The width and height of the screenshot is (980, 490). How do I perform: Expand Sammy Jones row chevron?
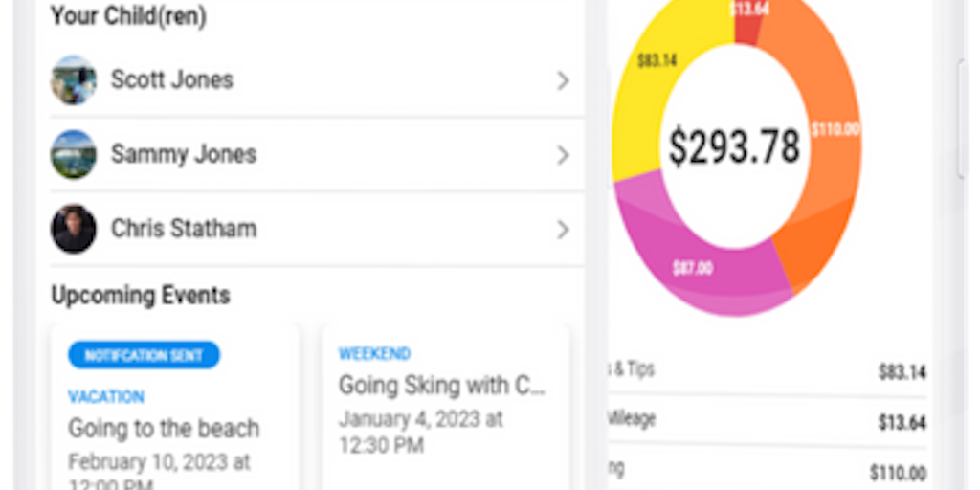pos(563,155)
